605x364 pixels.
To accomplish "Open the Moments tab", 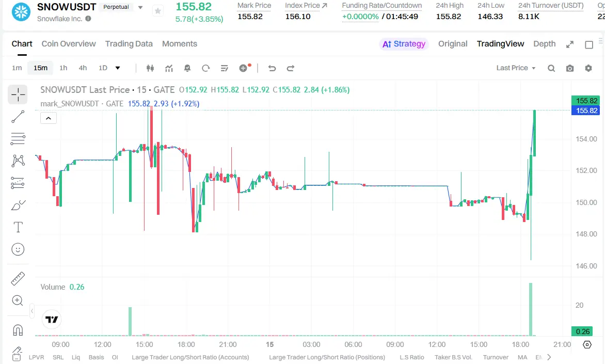I will [x=180, y=43].
